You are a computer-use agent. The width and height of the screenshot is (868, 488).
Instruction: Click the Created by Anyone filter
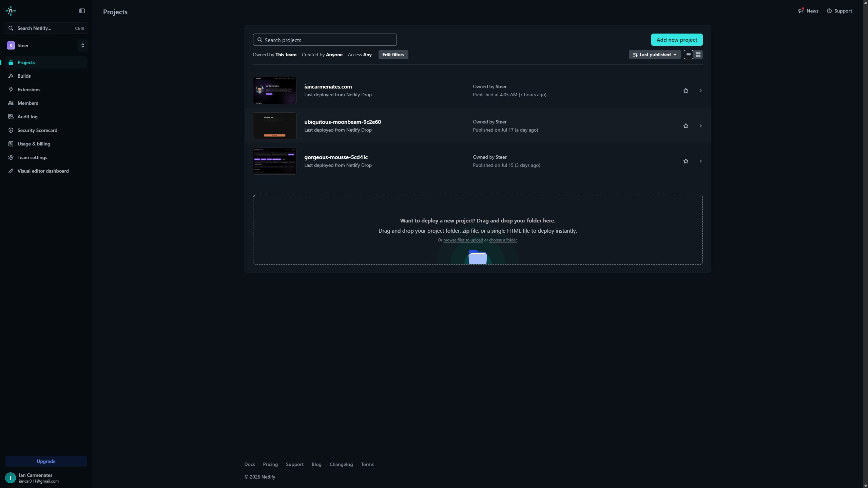[x=322, y=55]
